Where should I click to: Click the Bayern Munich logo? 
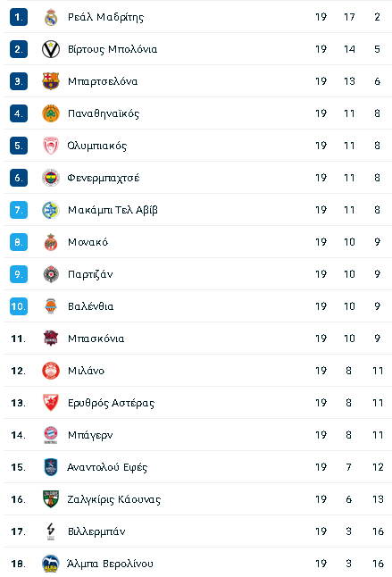(51, 435)
